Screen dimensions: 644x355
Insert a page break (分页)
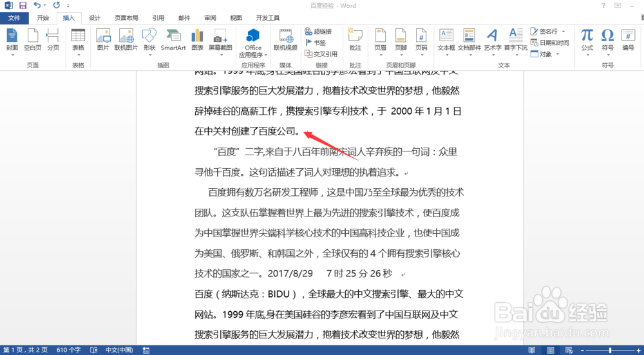coord(53,40)
